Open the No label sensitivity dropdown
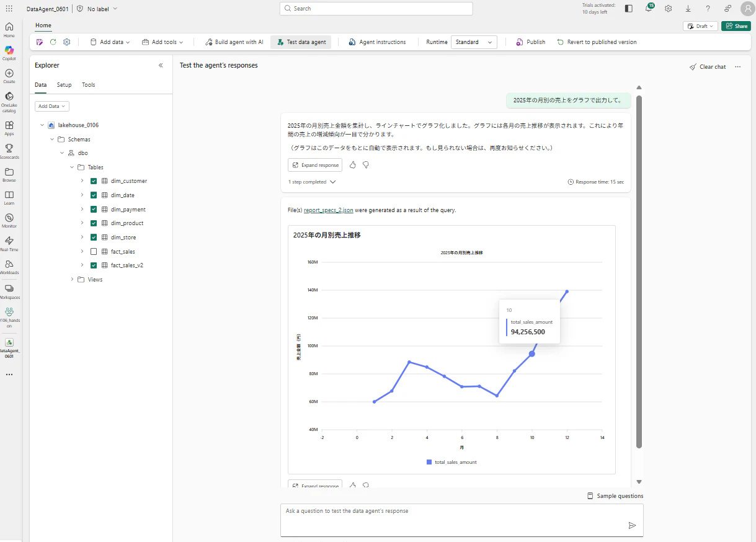The height and width of the screenshot is (542, 756). pos(98,9)
